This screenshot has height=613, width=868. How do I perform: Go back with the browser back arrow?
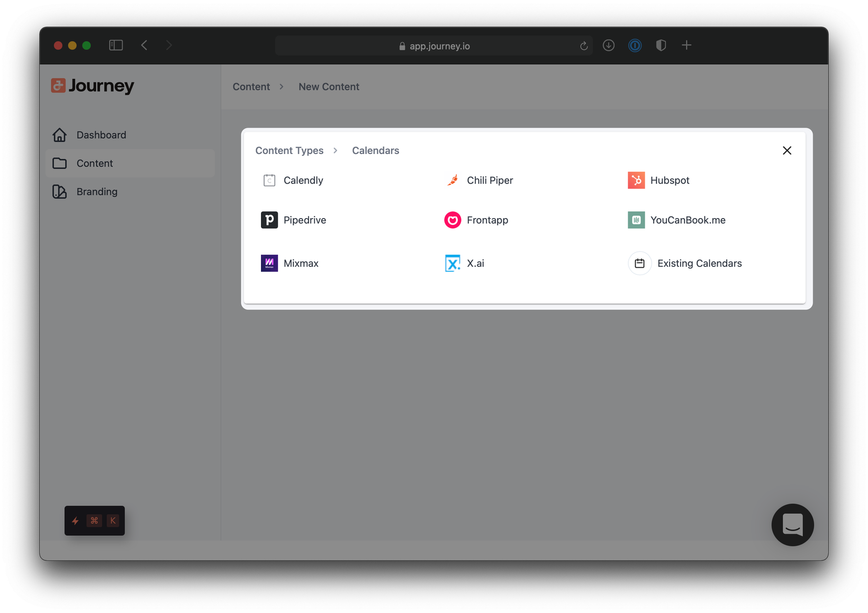tap(144, 46)
